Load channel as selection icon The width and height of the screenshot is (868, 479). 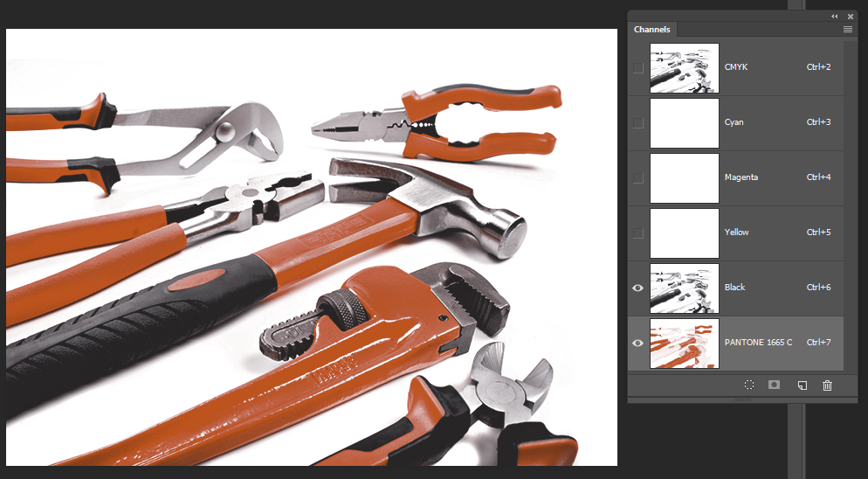(749, 385)
